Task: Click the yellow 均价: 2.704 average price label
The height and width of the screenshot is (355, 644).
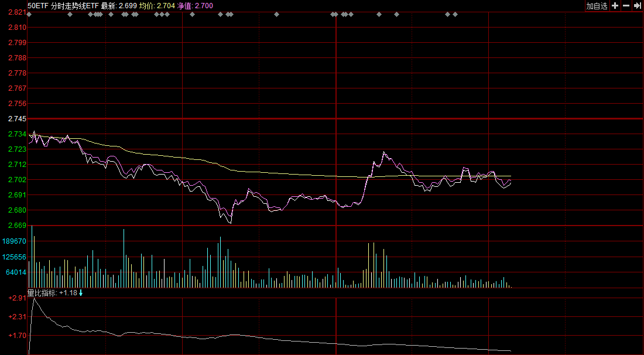Action: (157, 6)
